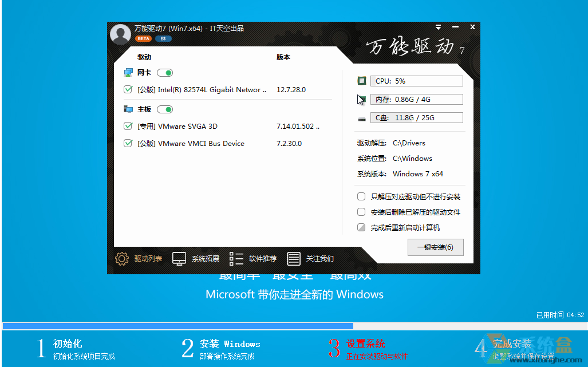Click step 3 设置系统 heading
The image size is (588, 367).
tap(366, 344)
